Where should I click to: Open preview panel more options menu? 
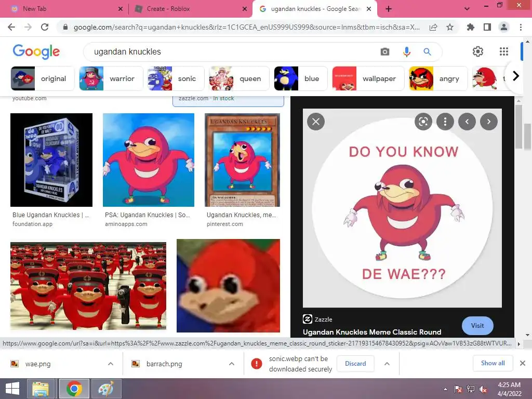click(x=445, y=122)
